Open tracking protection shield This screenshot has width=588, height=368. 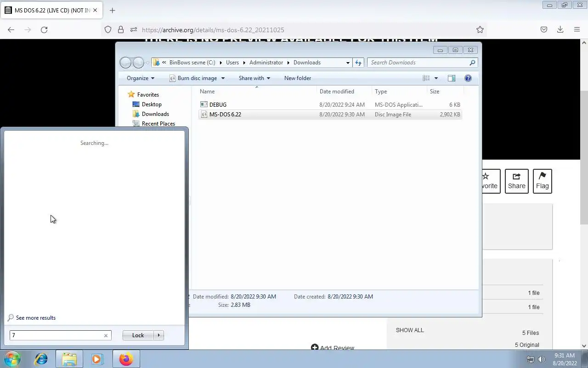coord(108,29)
